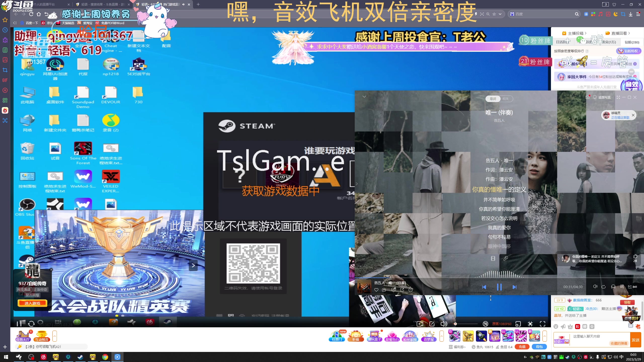Send the chat message with 发送
Screen dimensions: 644x362
tap(636, 340)
